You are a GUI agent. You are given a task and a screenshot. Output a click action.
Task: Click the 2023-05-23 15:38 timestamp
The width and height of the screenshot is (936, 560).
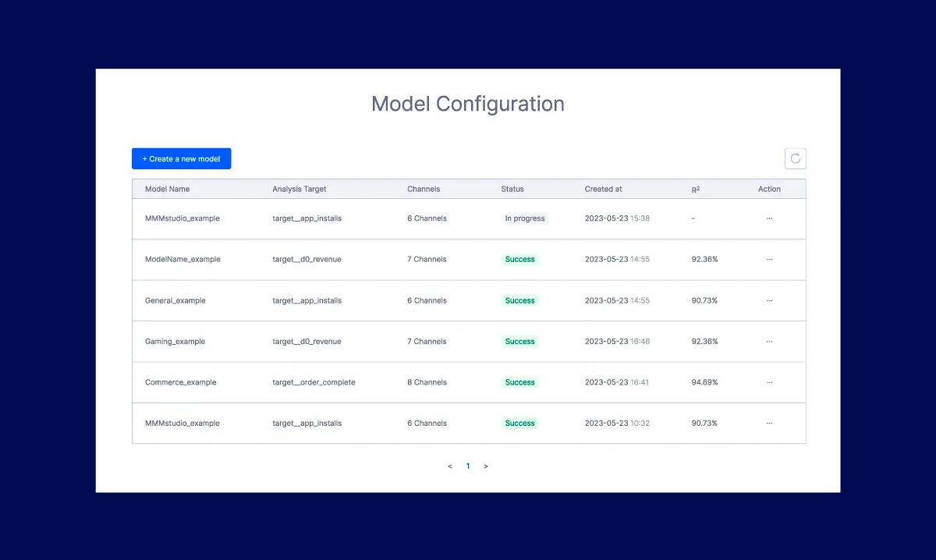[x=617, y=218]
